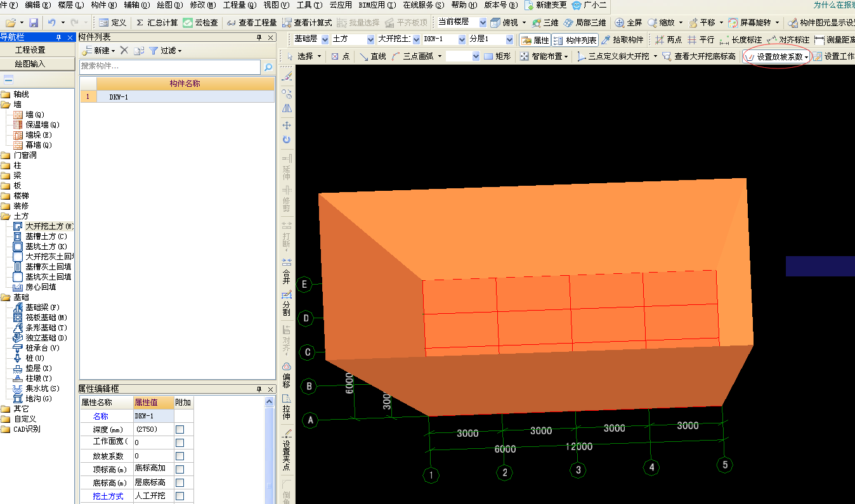Select DKW-1 row in component list
Viewport: 855px width, 504px height.
[x=177, y=97]
